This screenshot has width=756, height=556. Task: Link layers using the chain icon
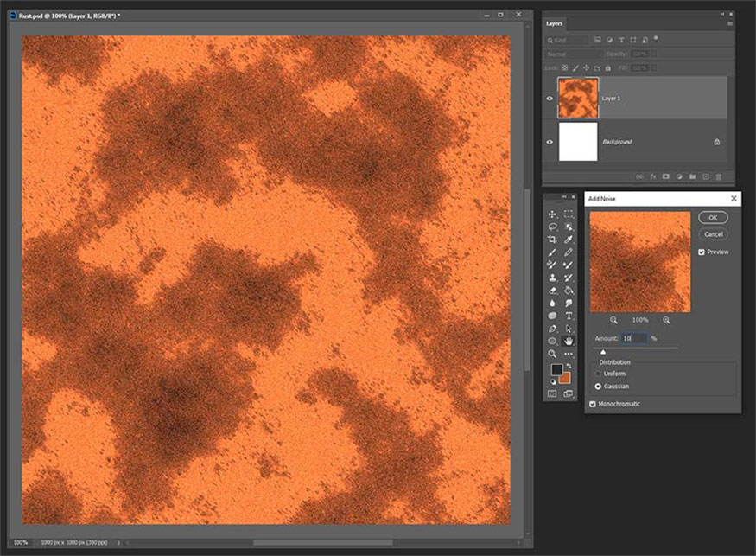tap(639, 176)
